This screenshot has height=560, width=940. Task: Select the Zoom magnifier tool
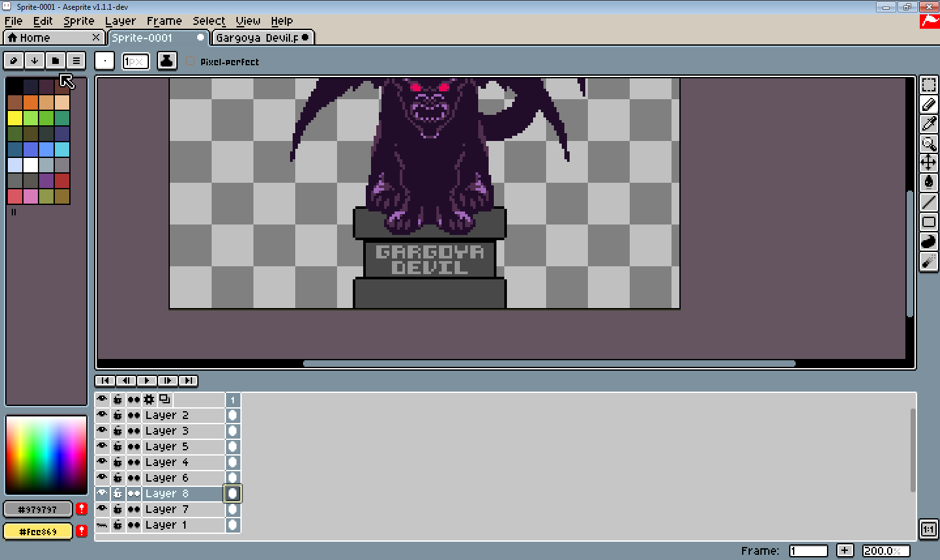928,144
